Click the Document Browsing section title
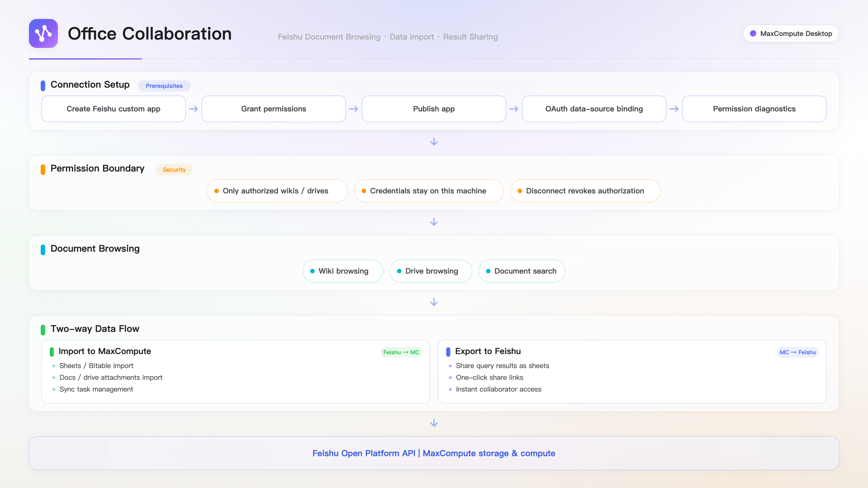Screen dimensions: 868x488 point(95,249)
